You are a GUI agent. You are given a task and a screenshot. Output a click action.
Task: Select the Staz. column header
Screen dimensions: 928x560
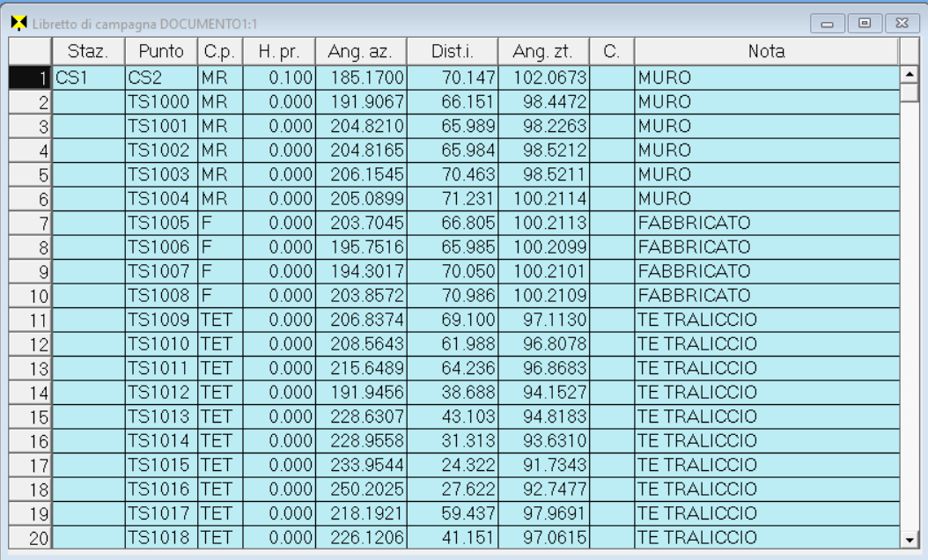87,52
